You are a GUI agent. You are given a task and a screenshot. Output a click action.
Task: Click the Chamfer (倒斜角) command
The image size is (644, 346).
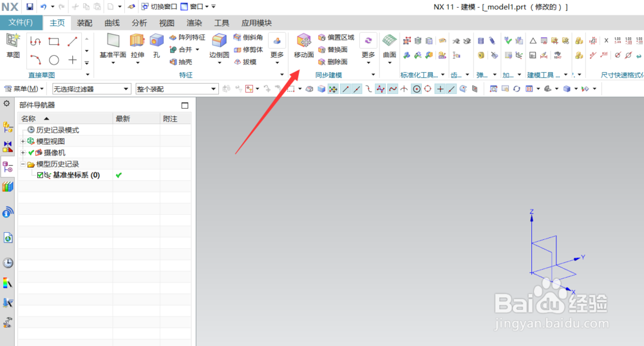pos(248,37)
